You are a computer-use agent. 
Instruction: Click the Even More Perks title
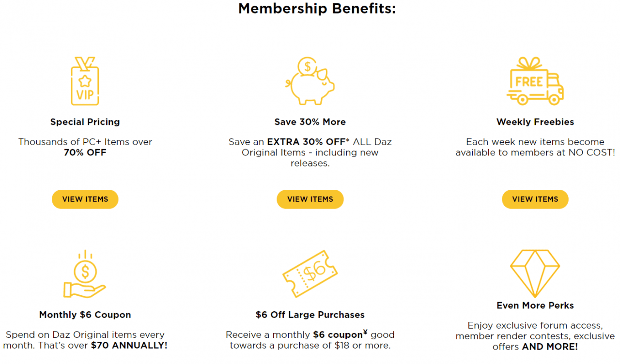(x=535, y=305)
